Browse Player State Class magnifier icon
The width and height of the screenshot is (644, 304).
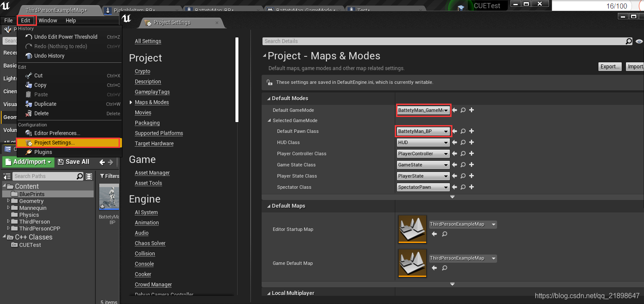463,176
